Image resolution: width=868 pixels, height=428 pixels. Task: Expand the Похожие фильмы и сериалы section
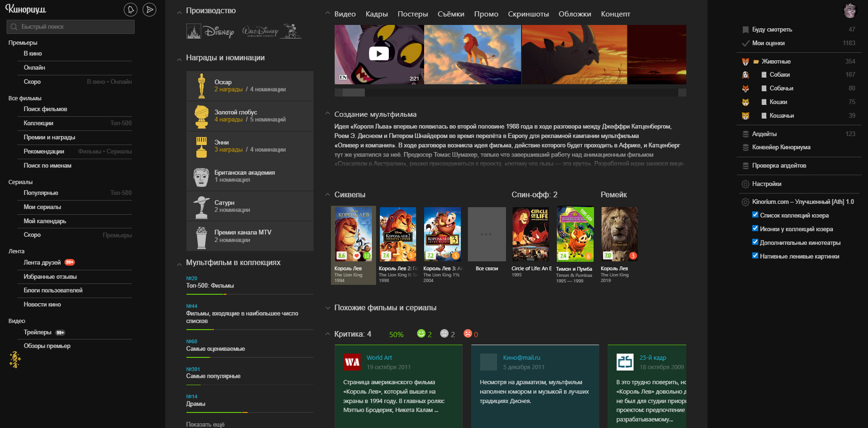click(328, 308)
